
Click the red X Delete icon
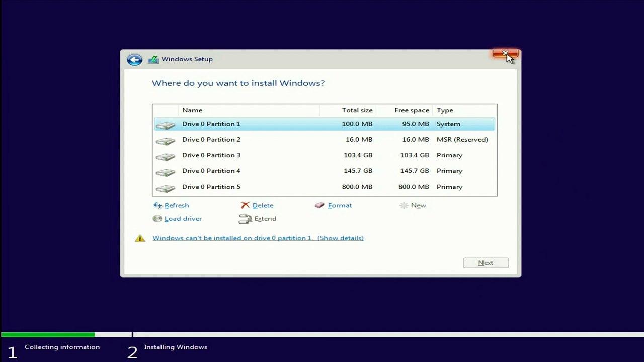[245, 205]
